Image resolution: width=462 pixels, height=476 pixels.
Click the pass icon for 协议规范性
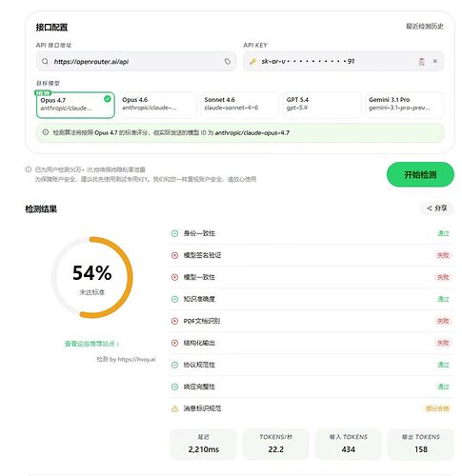pyautogui.click(x=174, y=365)
